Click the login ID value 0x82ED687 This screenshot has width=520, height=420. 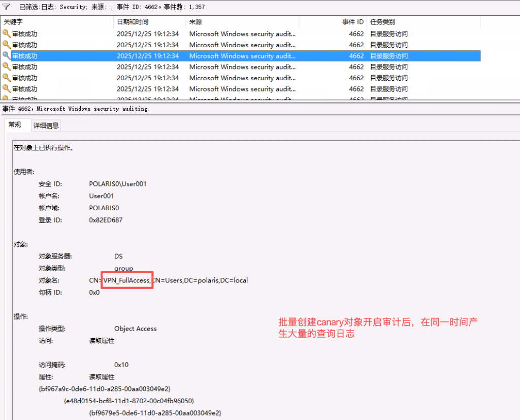[106, 220]
